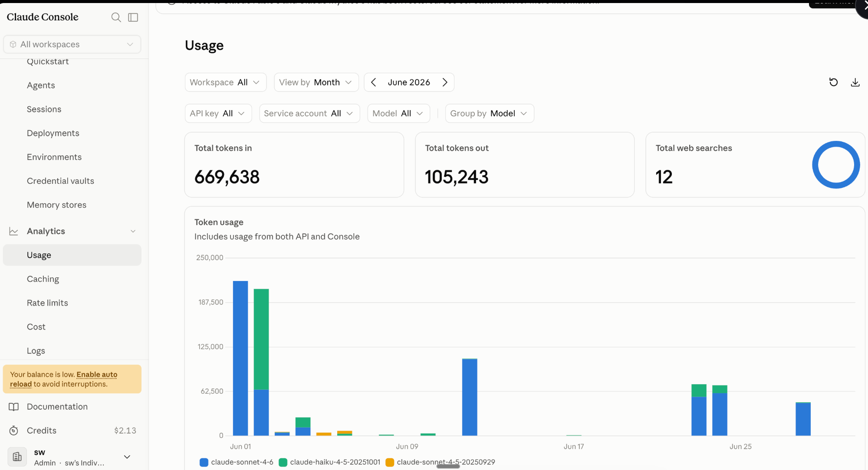868x470 pixels.
Task: Open the Model filter dropdown
Action: (x=399, y=114)
